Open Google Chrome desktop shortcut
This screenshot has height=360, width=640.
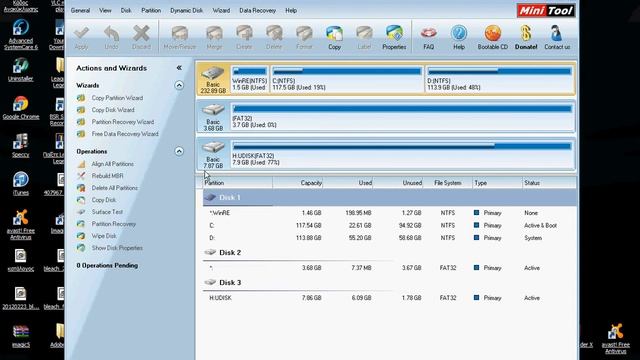pyautogui.click(x=20, y=108)
